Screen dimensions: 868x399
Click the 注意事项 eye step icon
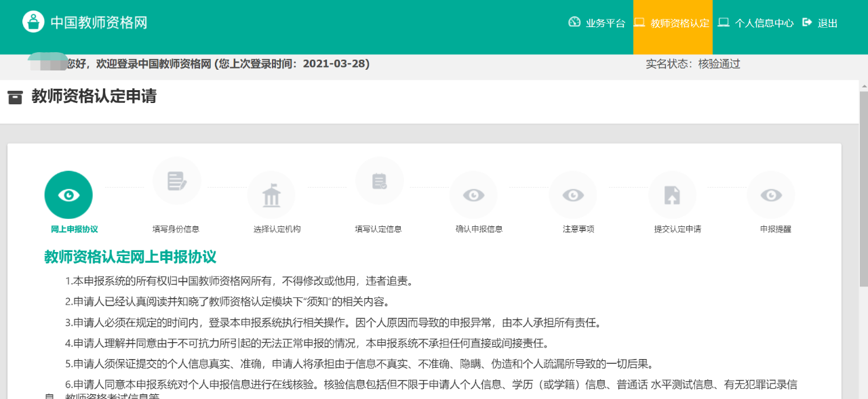(x=573, y=195)
